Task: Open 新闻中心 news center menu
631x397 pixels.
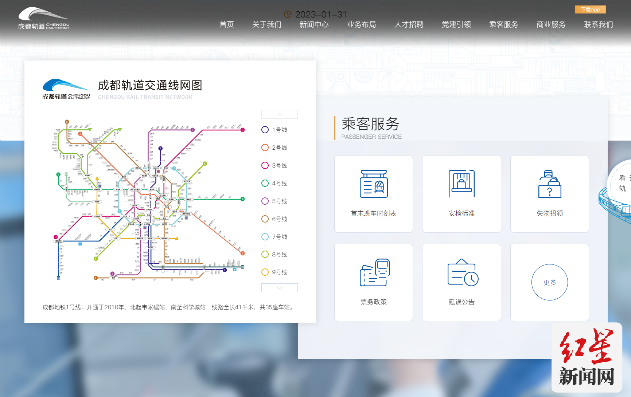Action: pyautogui.click(x=314, y=25)
